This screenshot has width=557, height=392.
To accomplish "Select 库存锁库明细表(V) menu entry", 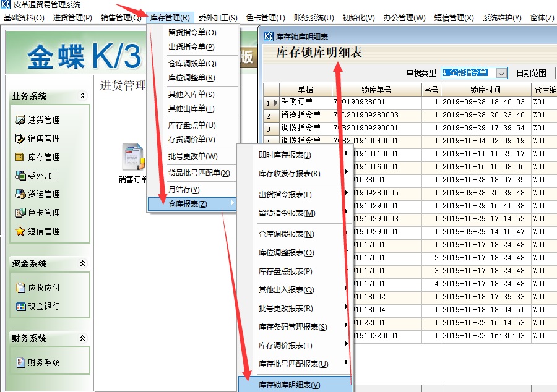I will pos(290,385).
